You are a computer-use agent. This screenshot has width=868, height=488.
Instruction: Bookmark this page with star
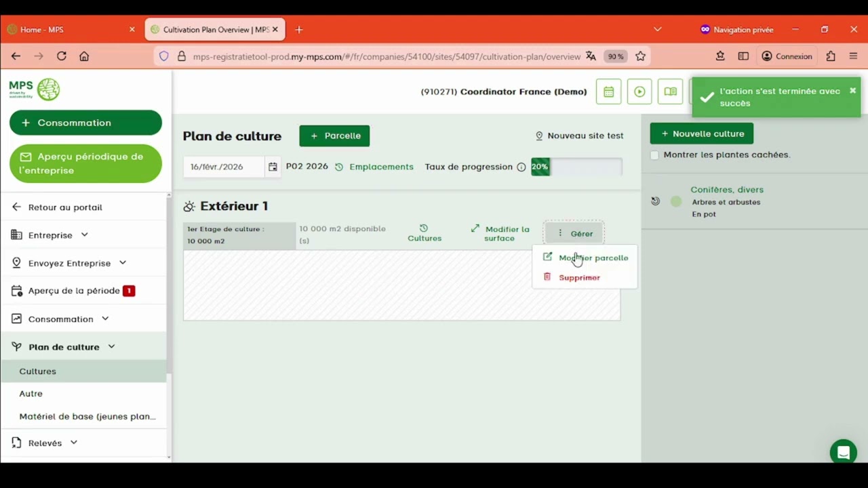(x=640, y=56)
